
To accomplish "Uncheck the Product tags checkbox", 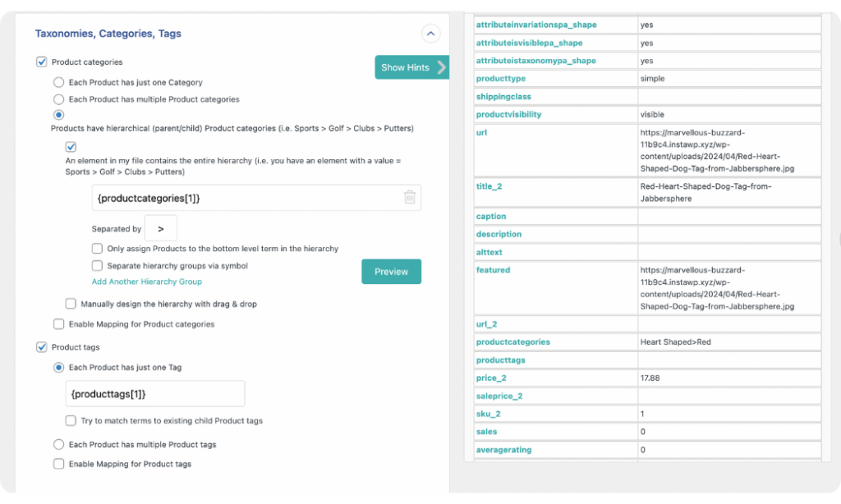I will point(42,347).
